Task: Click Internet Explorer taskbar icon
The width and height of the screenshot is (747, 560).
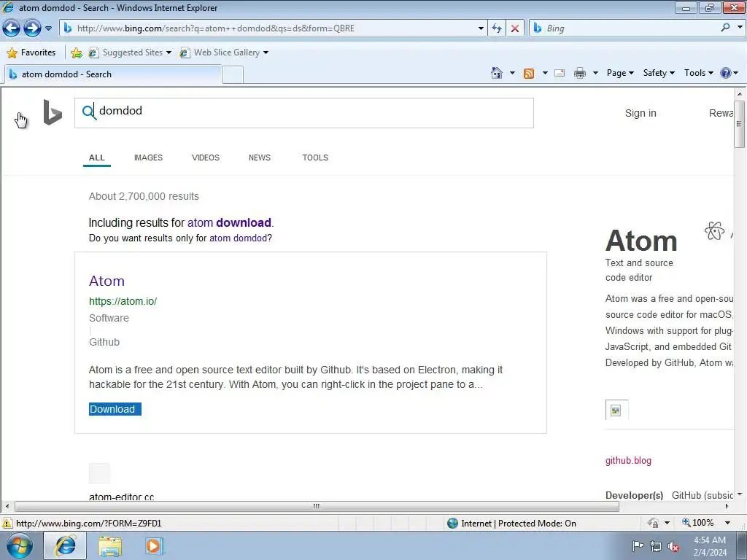Action: point(65,545)
